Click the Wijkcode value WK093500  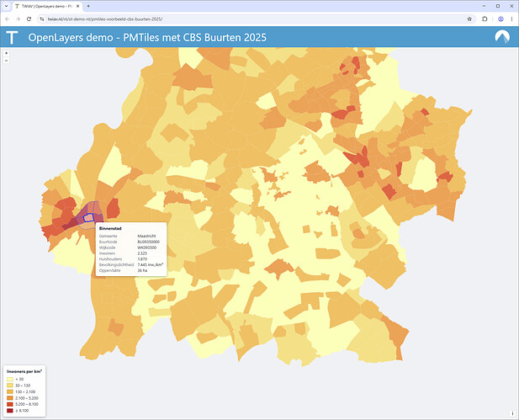147,247
